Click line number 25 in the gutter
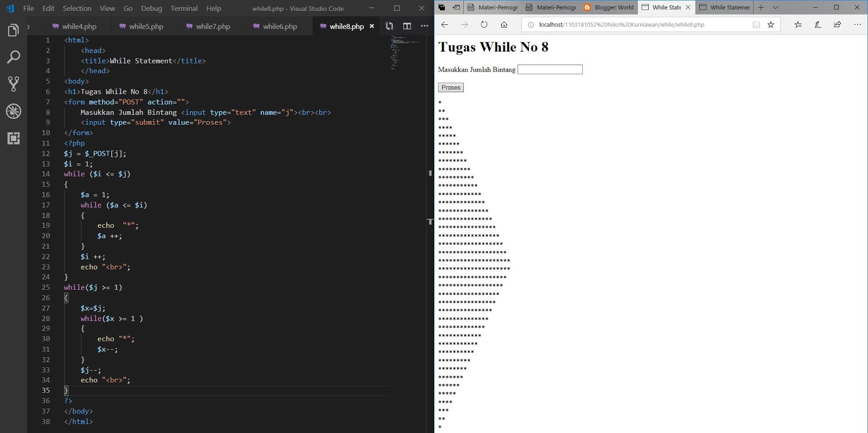The width and height of the screenshot is (868, 433). tap(46, 287)
